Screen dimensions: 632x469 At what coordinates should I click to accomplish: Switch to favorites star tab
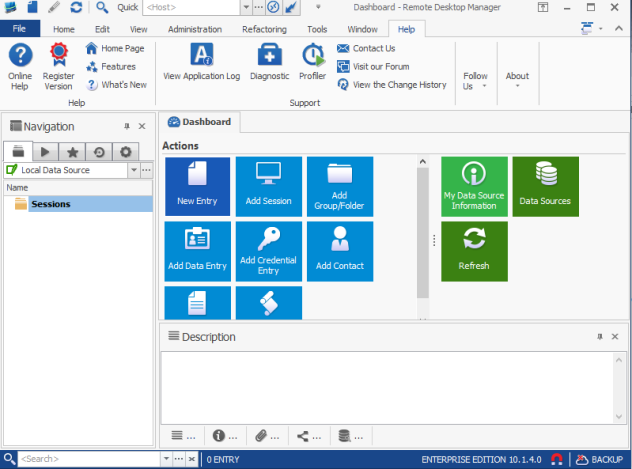pyautogui.click(x=73, y=152)
